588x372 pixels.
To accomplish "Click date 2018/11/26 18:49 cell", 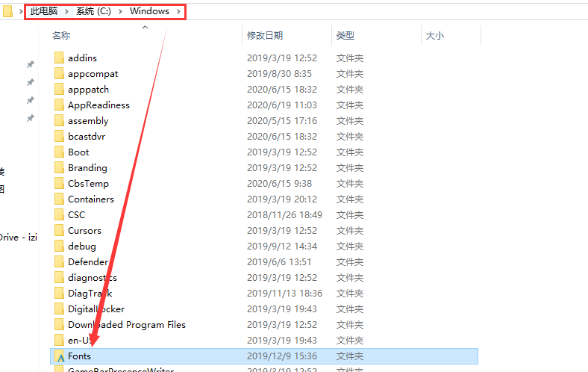I will (x=284, y=214).
